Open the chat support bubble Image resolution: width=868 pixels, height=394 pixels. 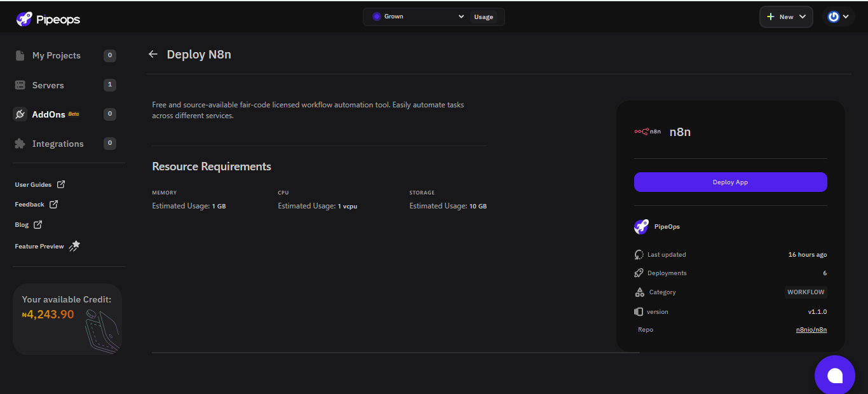pyautogui.click(x=835, y=376)
